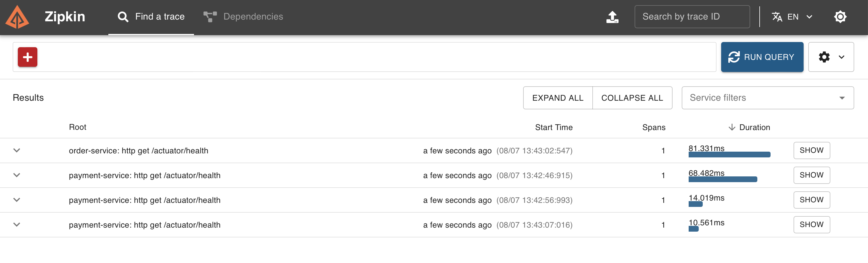Click the red plus add-criteria button
Screen dimensions: 868x263
(28, 57)
